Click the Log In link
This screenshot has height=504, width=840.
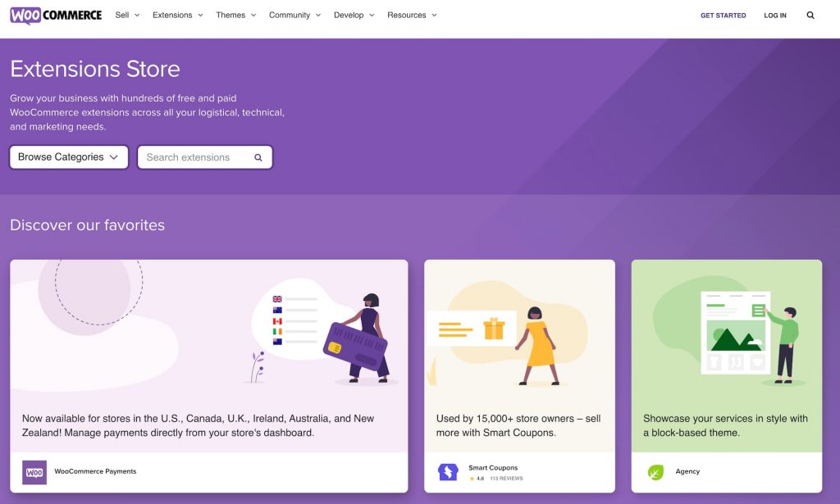(x=775, y=16)
